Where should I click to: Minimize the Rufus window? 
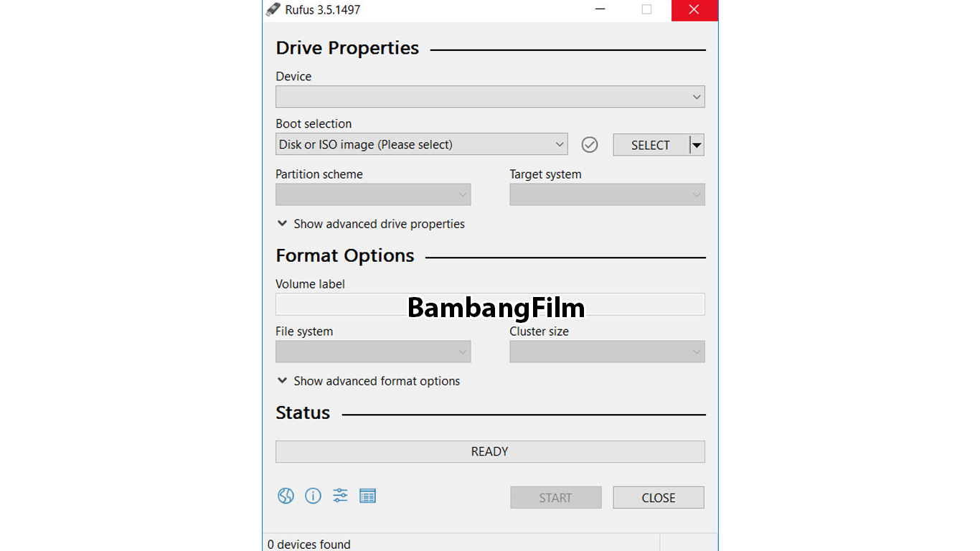coord(600,10)
